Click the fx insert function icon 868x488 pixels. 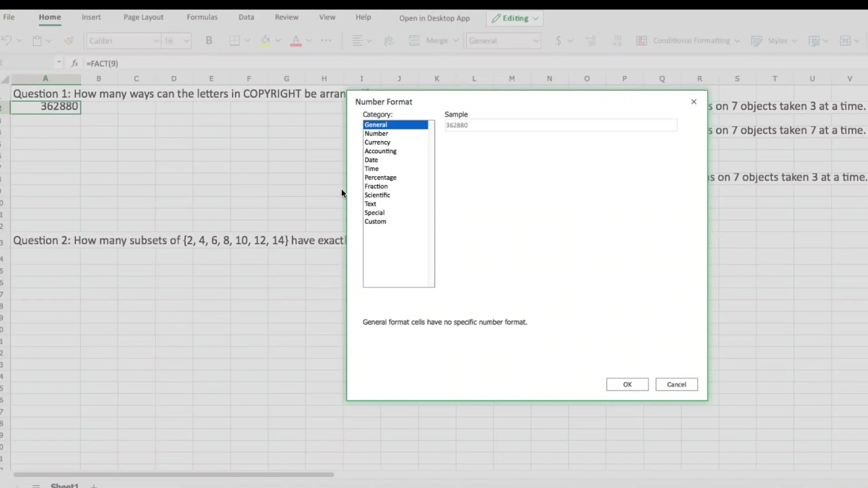point(75,63)
